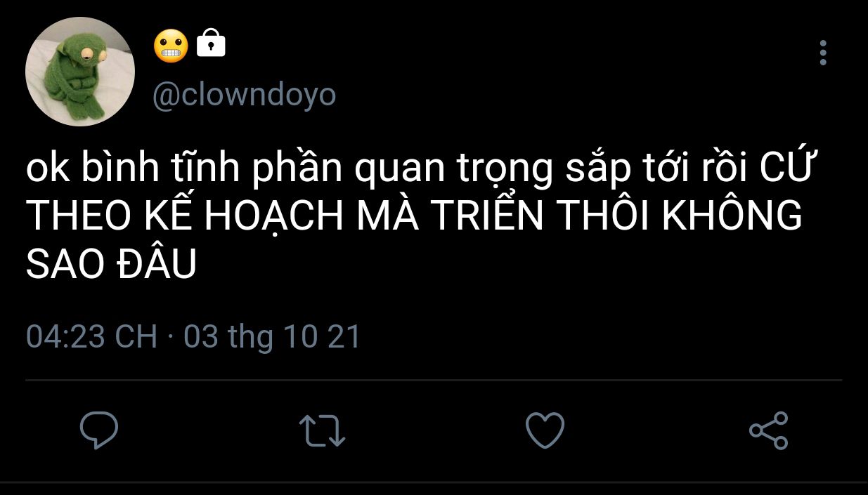Click the word 'TRIỂN' in tweet

(x=487, y=218)
